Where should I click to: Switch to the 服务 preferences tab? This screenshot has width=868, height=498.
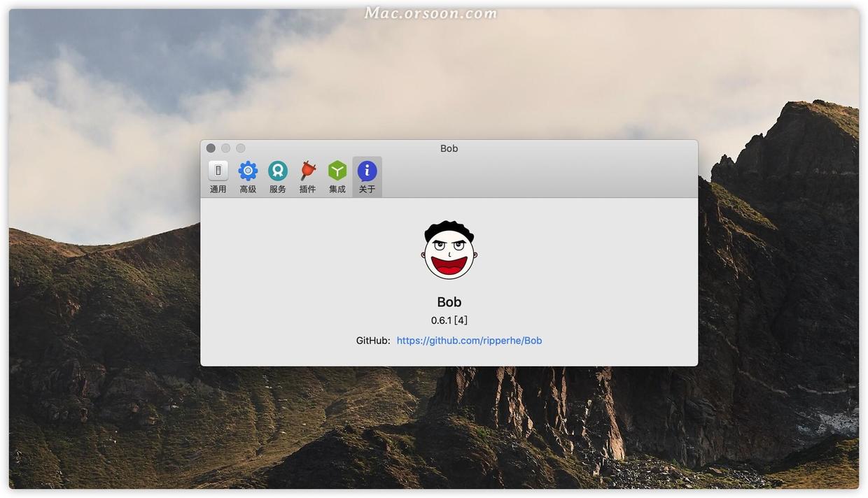(x=278, y=176)
